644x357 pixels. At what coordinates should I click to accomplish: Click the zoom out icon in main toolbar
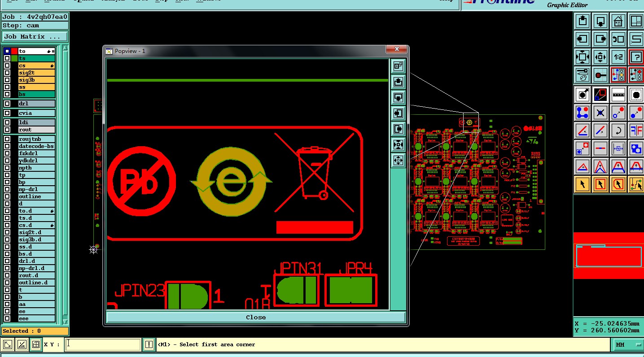pyautogui.click(x=600, y=57)
